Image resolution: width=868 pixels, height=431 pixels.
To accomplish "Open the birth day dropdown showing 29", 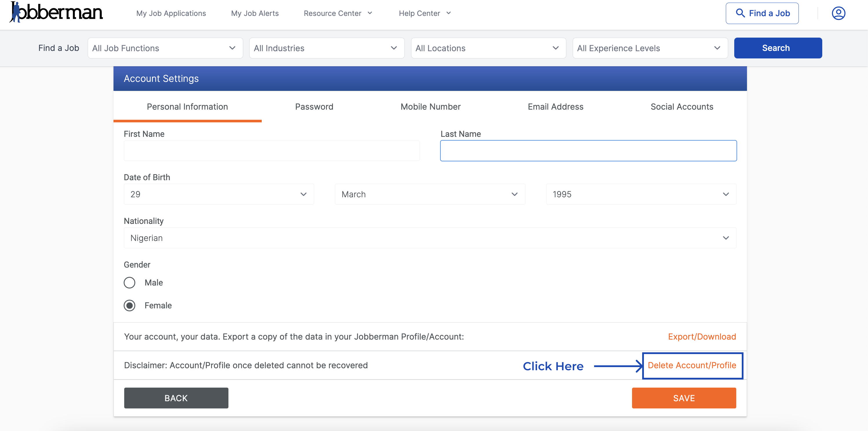I will point(219,194).
